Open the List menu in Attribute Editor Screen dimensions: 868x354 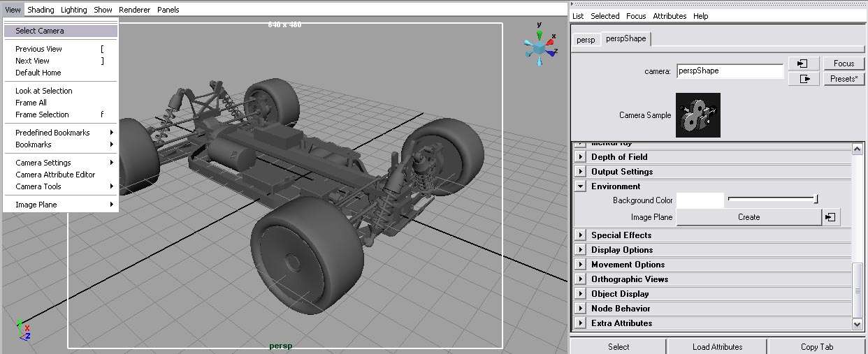tap(578, 16)
